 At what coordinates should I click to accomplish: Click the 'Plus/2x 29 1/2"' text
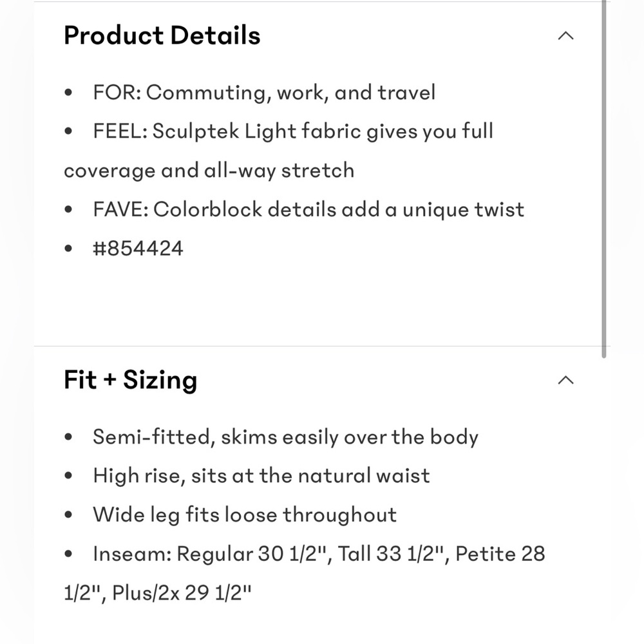point(181,593)
